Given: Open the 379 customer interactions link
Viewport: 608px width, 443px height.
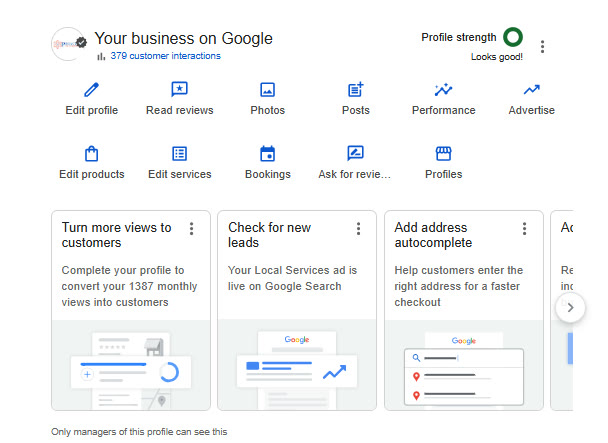Looking at the screenshot, I should pyautogui.click(x=166, y=56).
